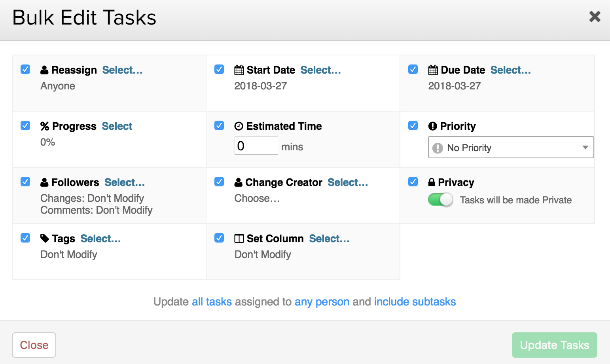Disable the Followers checkbox
The width and height of the screenshot is (610, 364).
coord(25,182)
